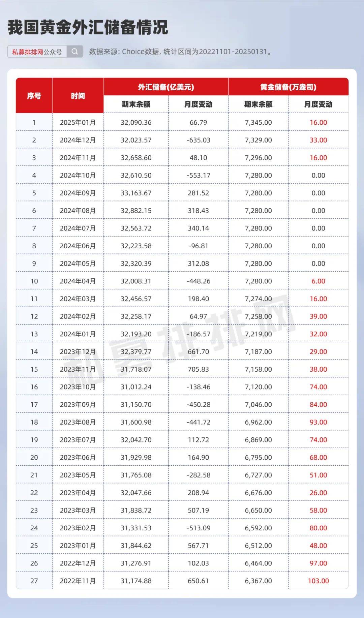Select the -635.03 monthly change value

pyautogui.click(x=199, y=140)
